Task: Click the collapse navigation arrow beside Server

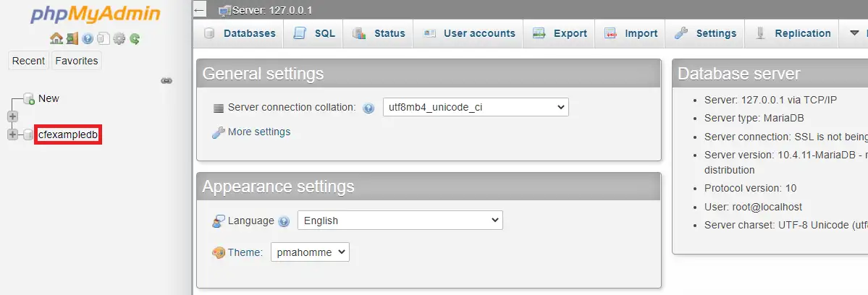Action: pos(200,11)
